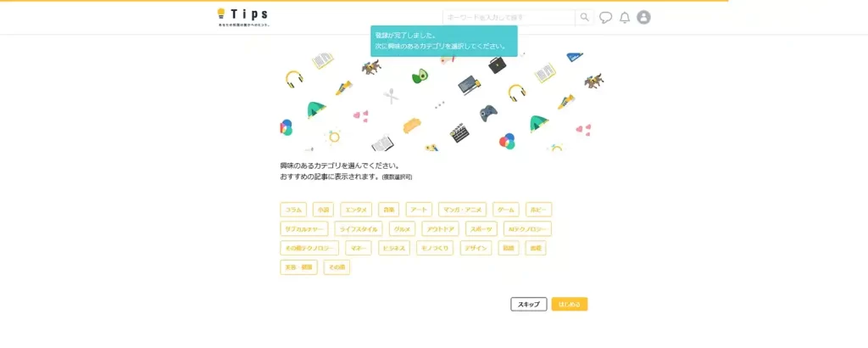The width and height of the screenshot is (868, 348).
Task: Click the Tips lightbulb logo
Action: point(243,17)
